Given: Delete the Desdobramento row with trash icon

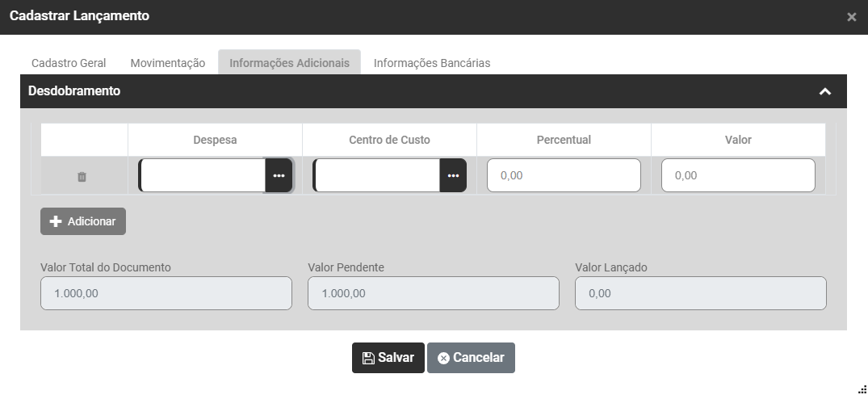Looking at the screenshot, I should point(82,176).
